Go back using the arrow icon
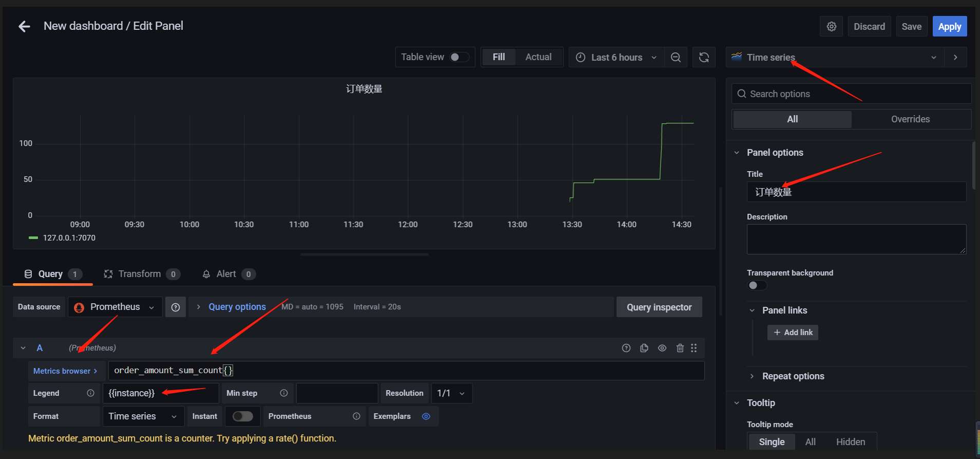This screenshot has height=459, width=980. click(24, 26)
